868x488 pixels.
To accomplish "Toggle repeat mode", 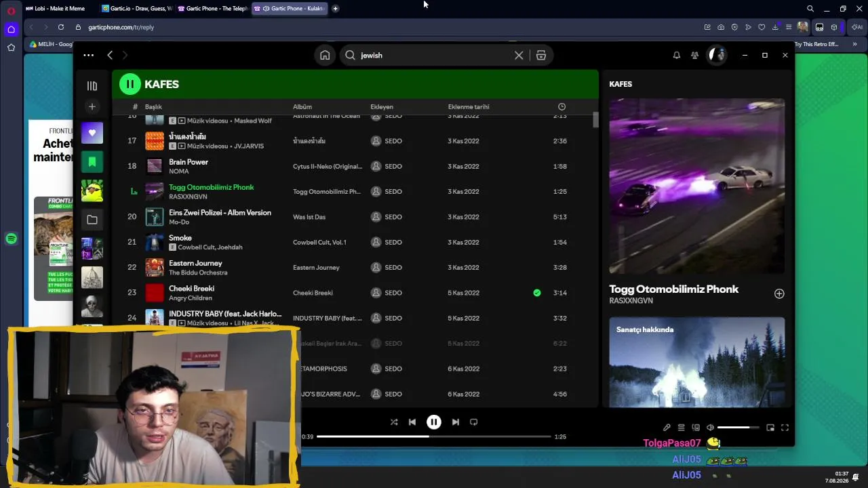I will click(x=474, y=422).
